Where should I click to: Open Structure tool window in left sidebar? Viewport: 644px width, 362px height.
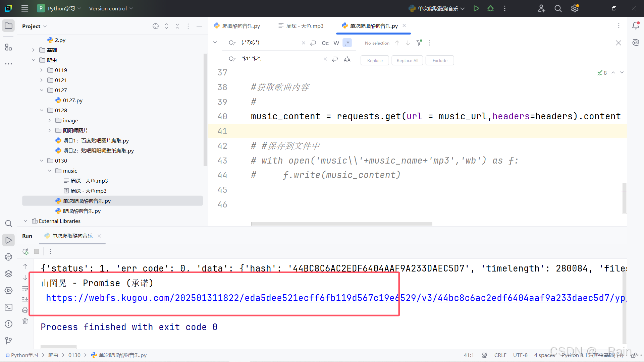pyautogui.click(x=8, y=47)
